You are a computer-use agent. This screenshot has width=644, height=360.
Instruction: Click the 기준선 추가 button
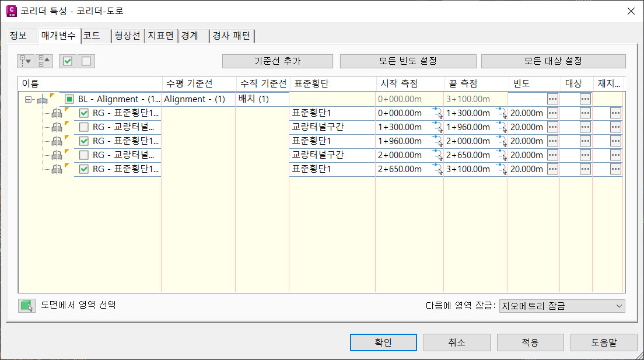pos(278,61)
